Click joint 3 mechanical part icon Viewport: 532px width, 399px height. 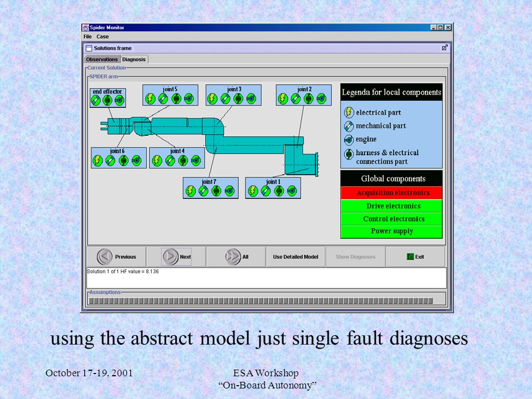[226, 99]
